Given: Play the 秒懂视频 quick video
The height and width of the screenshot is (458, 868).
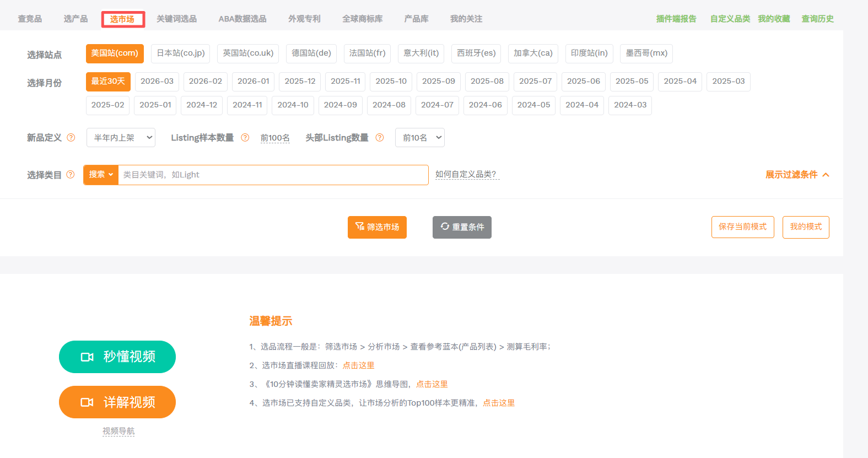Looking at the screenshot, I should tap(117, 357).
